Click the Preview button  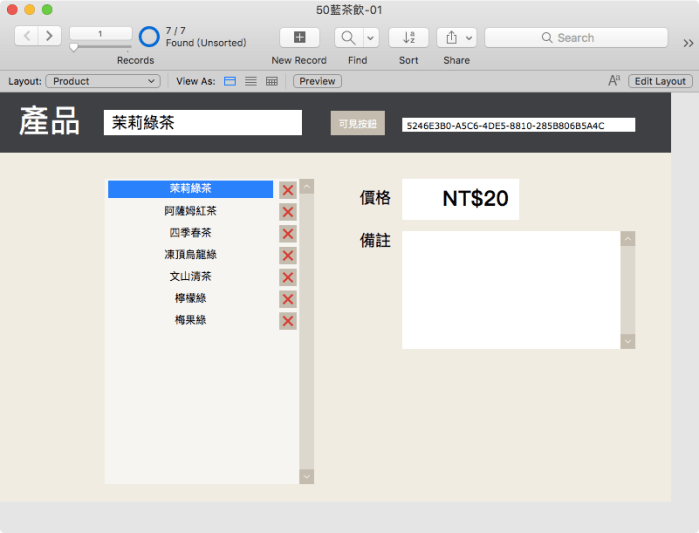pos(317,81)
